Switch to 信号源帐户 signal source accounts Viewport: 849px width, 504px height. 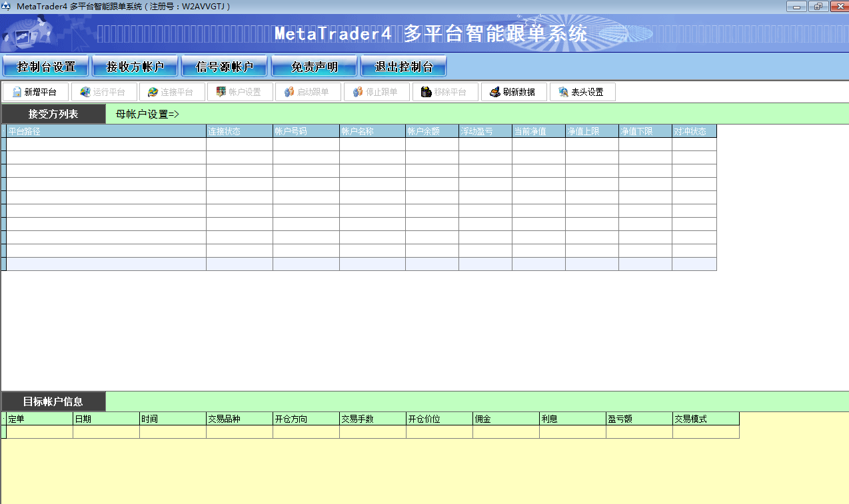(225, 67)
